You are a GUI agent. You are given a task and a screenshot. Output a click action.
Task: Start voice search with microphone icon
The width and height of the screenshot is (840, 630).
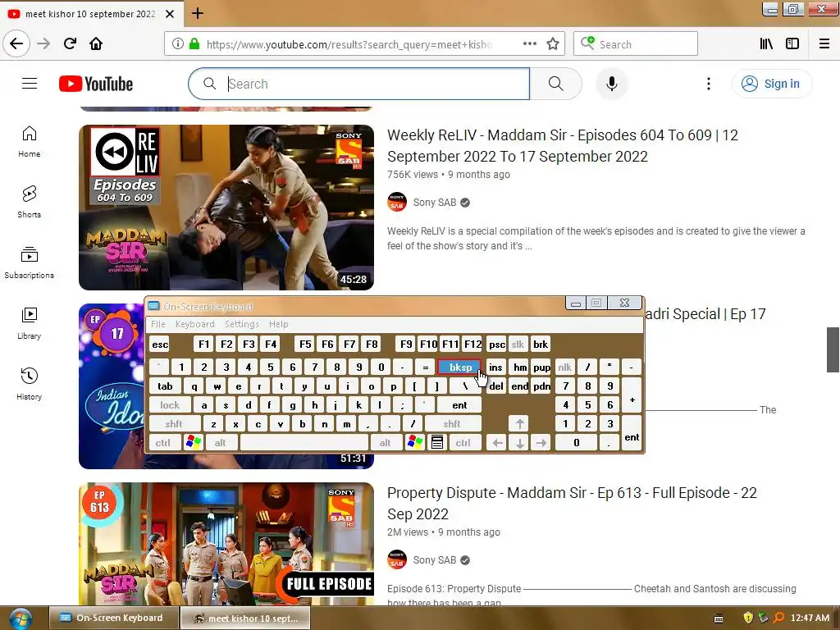tap(612, 84)
